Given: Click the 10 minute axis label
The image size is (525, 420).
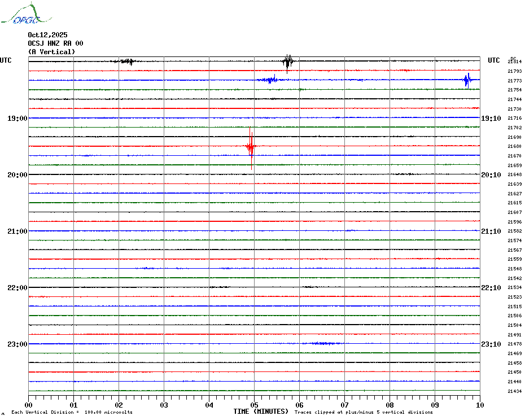Looking at the screenshot, I should [x=480, y=405].
